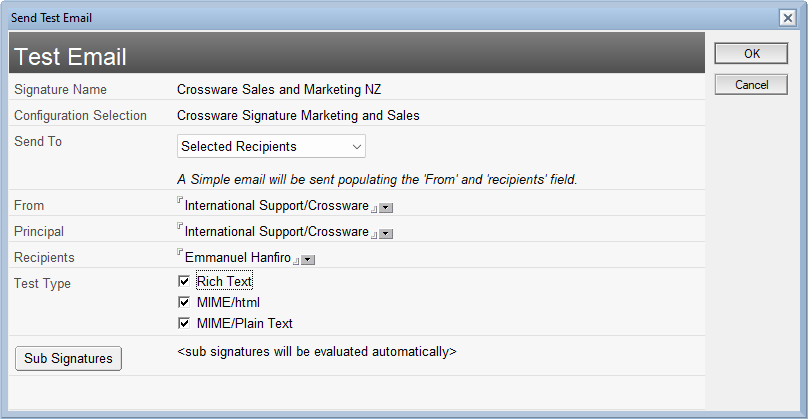Disable the MIME/Plain Text option

click(x=184, y=323)
